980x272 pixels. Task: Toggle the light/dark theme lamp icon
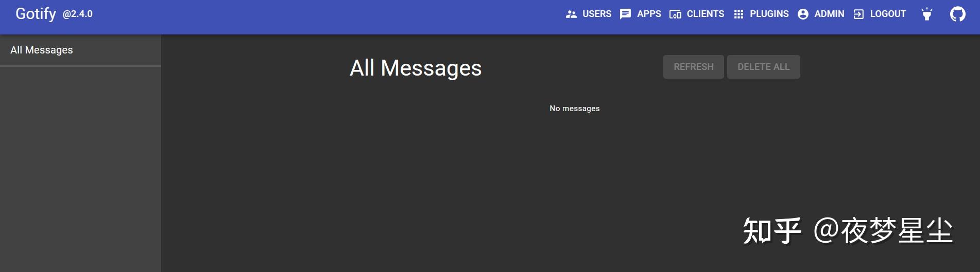point(927,14)
